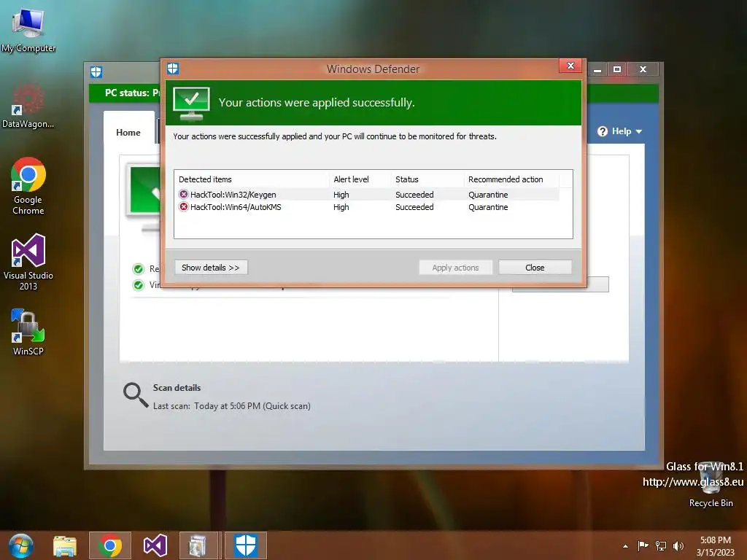Close the main Defender window

[x=643, y=69]
